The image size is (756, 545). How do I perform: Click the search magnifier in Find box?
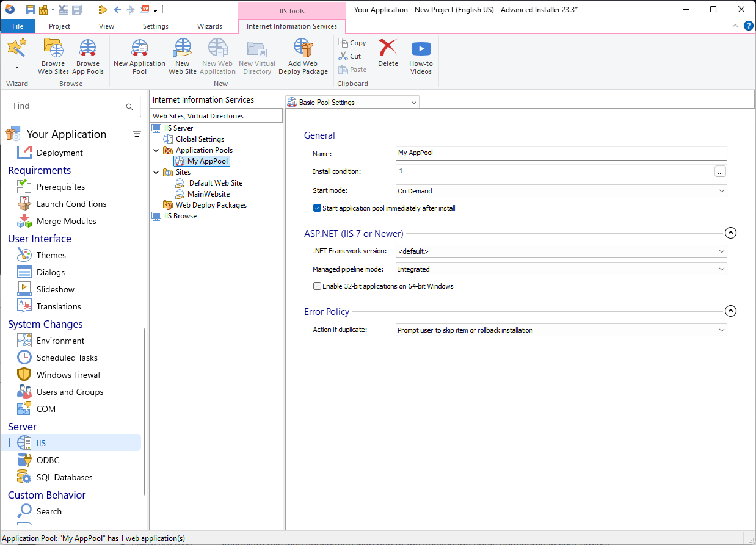point(129,106)
